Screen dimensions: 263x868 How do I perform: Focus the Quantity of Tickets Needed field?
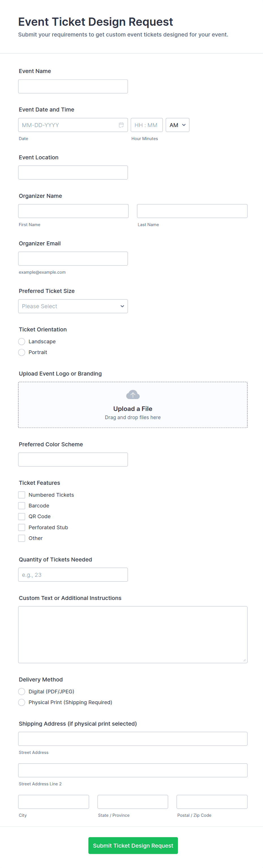(x=73, y=575)
